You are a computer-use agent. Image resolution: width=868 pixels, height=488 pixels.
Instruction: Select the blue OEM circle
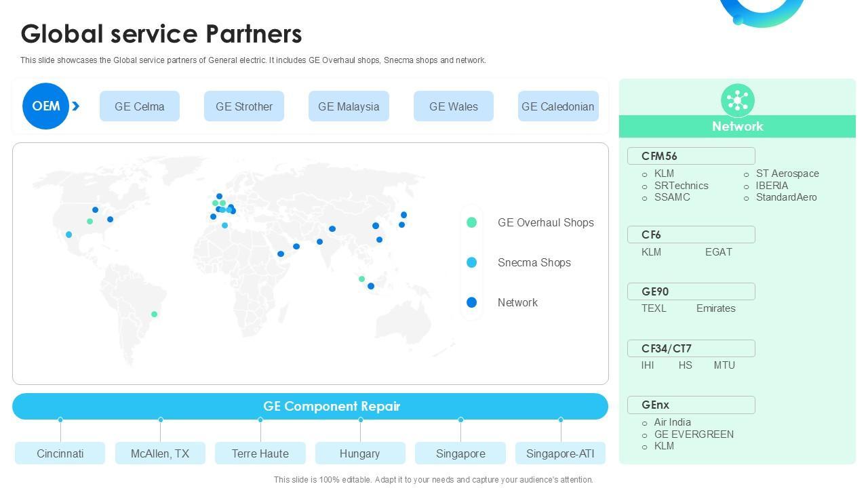45,106
